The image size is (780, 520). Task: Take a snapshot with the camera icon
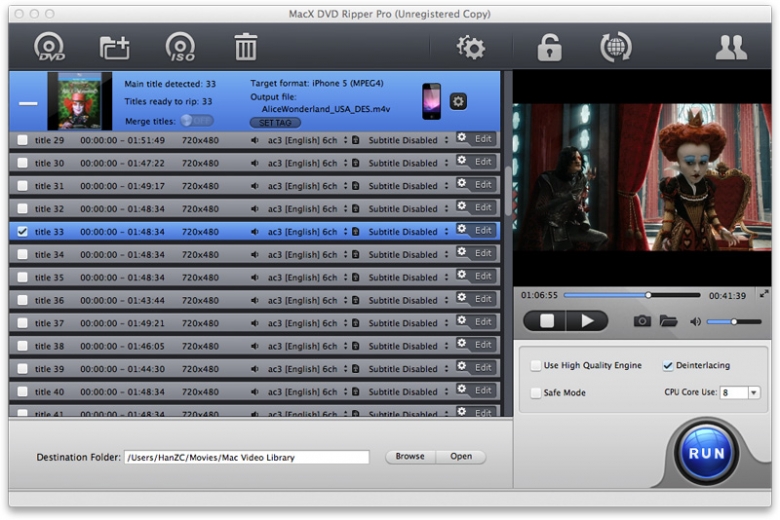[642, 321]
